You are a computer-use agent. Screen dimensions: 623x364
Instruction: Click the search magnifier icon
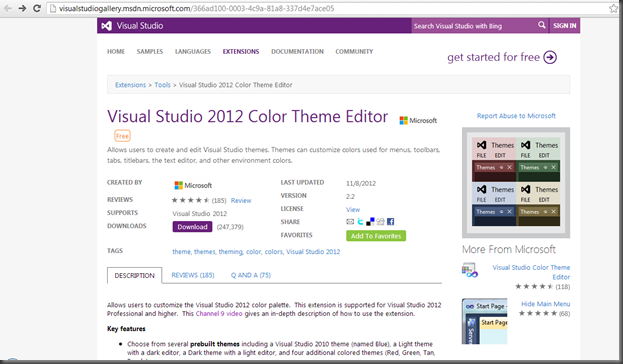pyautogui.click(x=542, y=25)
